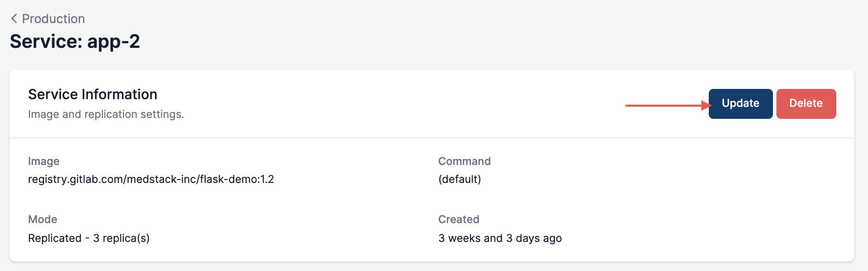
Task: Select the "Service: app-2" page title
Action: (75, 42)
